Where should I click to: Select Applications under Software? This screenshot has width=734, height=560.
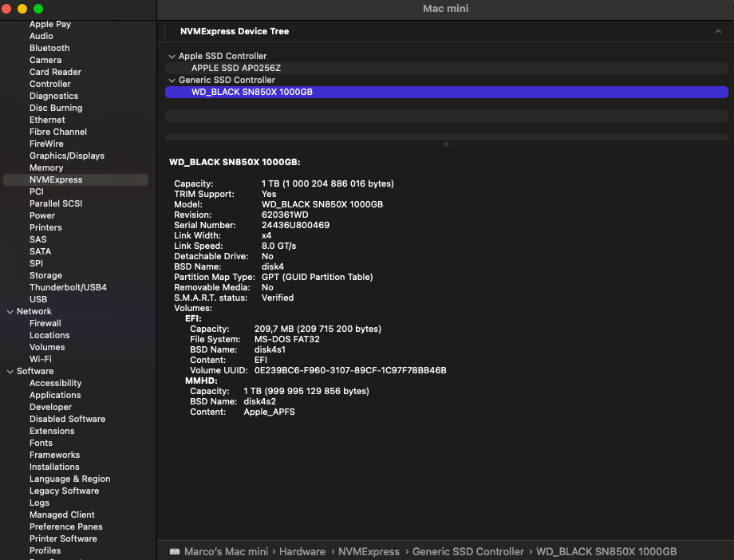pyautogui.click(x=55, y=395)
